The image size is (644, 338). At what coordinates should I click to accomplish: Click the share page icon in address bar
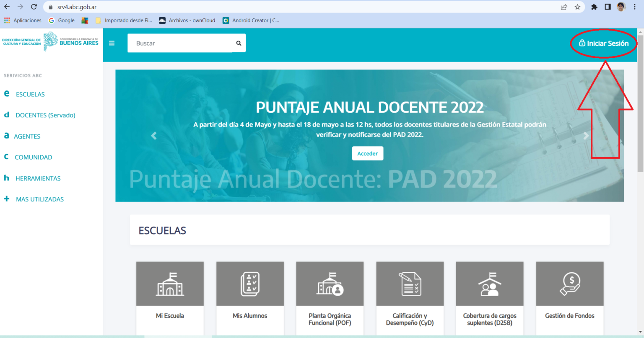click(564, 7)
